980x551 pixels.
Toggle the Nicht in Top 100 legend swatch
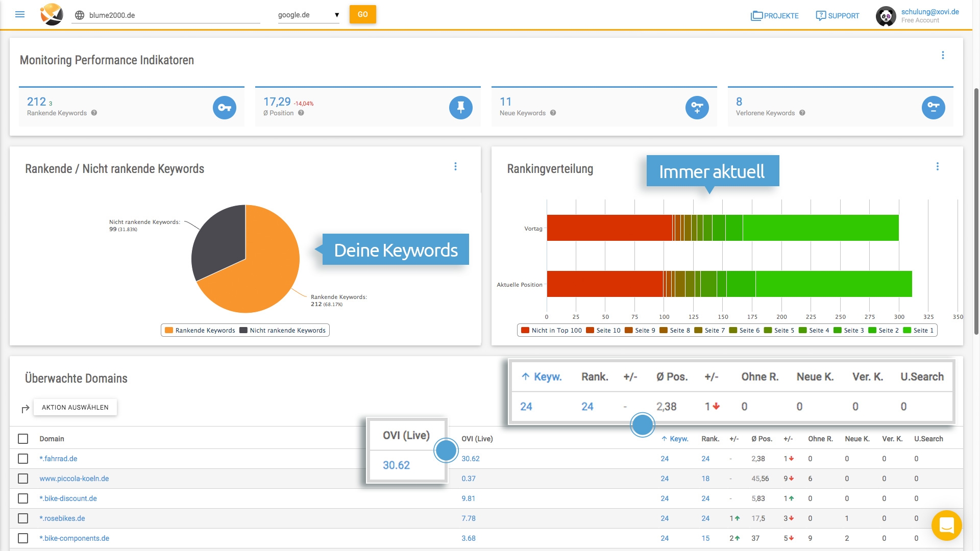point(525,330)
